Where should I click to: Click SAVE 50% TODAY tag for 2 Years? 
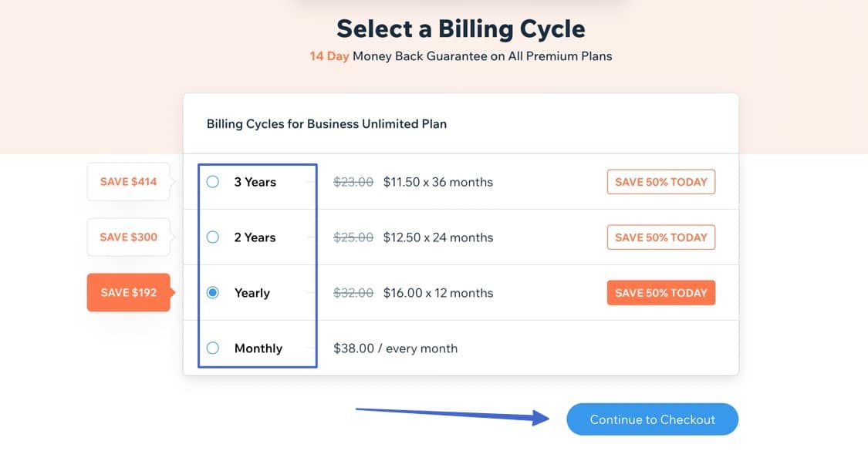tap(661, 237)
